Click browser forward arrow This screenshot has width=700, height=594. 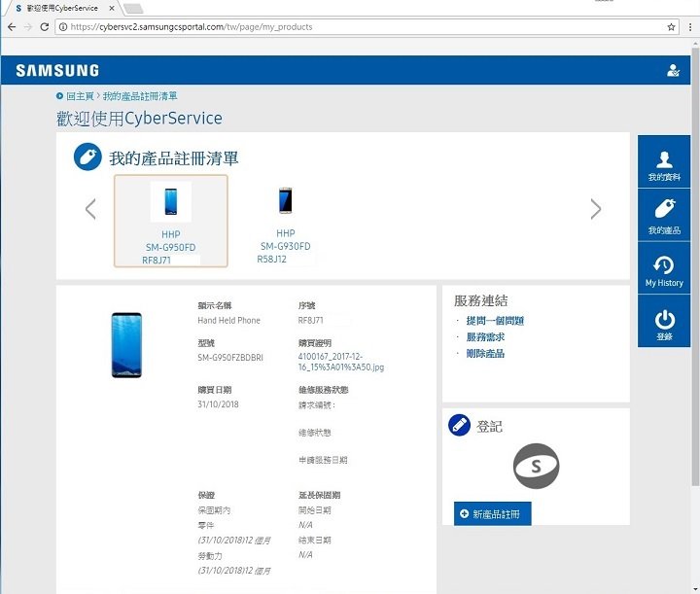click(x=28, y=27)
